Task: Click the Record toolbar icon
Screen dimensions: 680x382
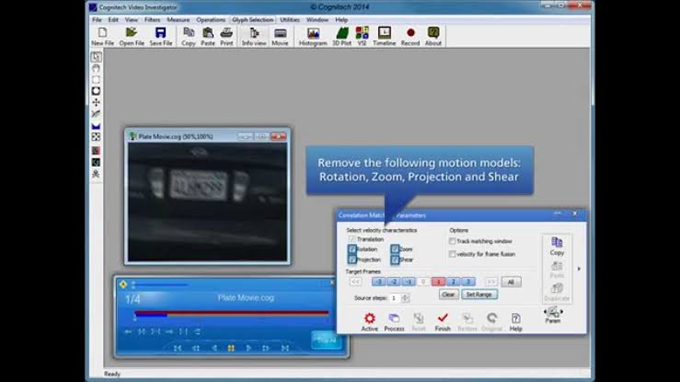Action: (x=410, y=36)
